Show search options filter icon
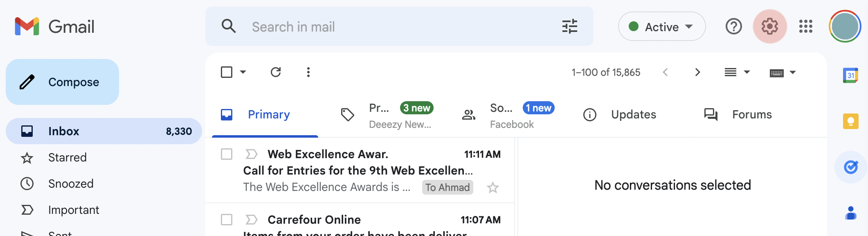Viewport: 868px width, 236px height. (x=569, y=27)
